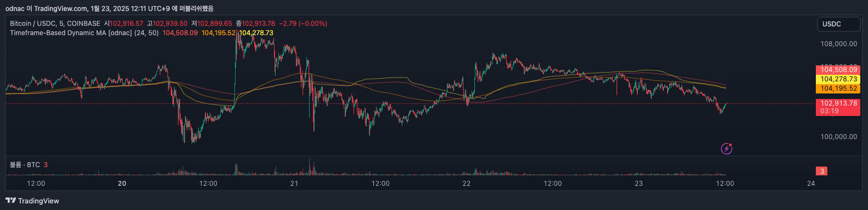
Task: Click the red MA value 104,508.09 in legend
Action: tap(180, 33)
